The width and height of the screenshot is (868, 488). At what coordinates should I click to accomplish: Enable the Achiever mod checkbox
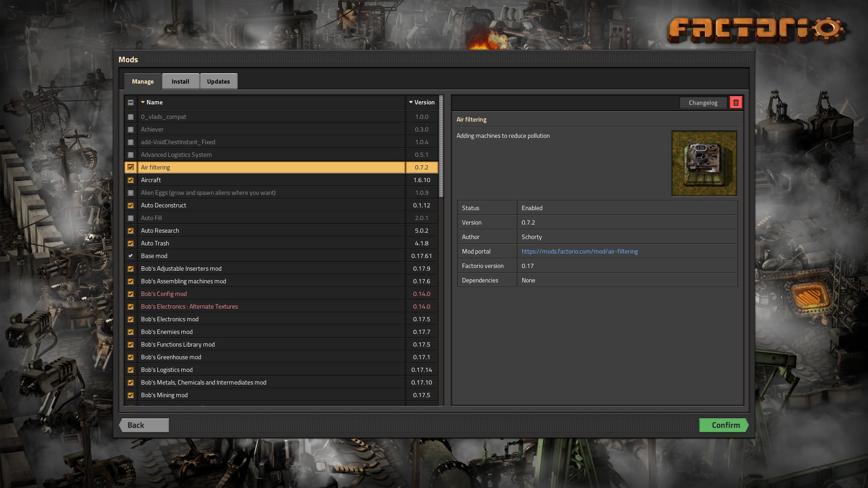pos(131,130)
